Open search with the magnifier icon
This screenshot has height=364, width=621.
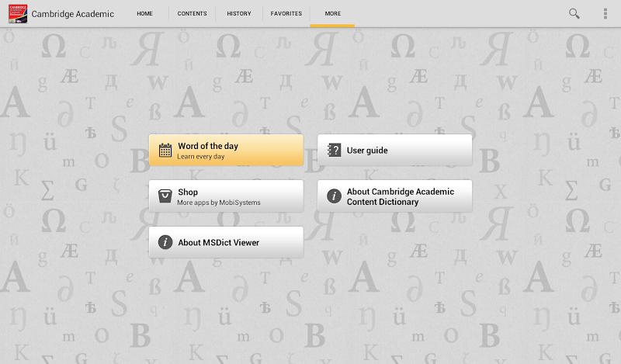574,13
